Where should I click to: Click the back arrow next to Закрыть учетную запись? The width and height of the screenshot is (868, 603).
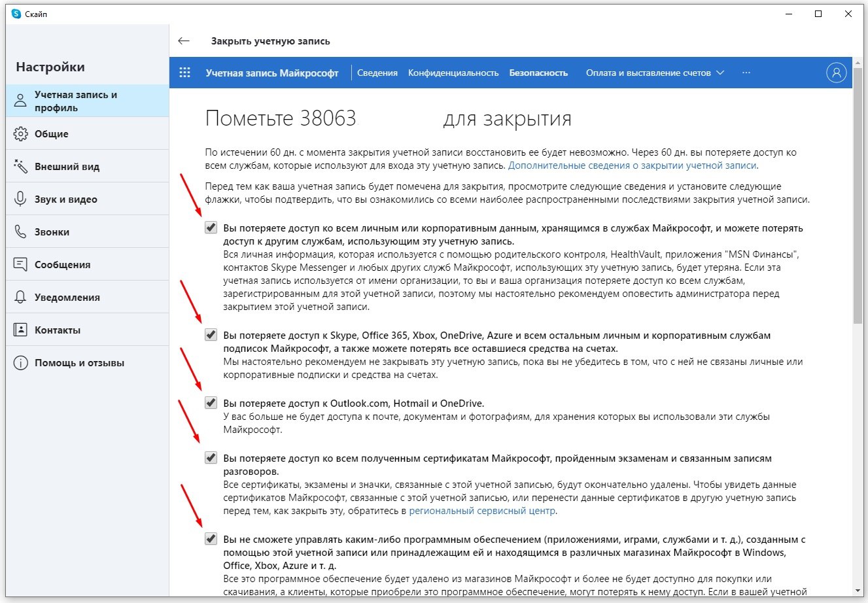tap(184, 41)
